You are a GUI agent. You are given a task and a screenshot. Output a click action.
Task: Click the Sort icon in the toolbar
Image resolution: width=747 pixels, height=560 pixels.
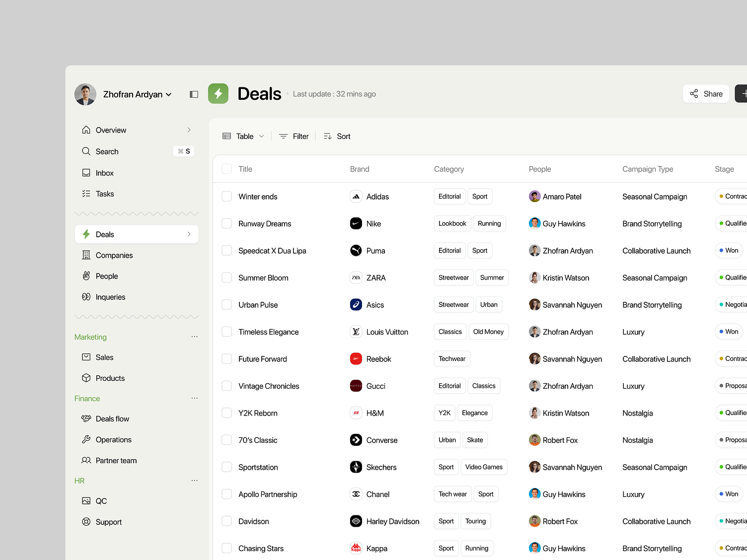327,136
